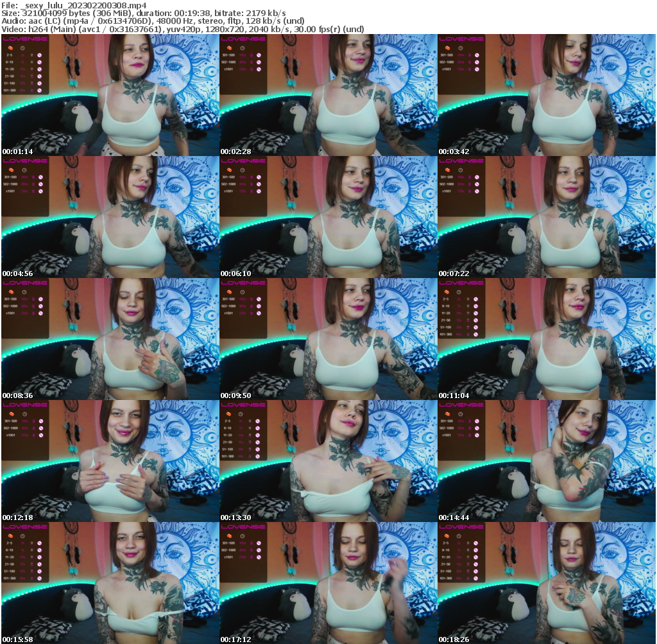Click the prohibited icon beside 502~1000

tap(259, 62)
